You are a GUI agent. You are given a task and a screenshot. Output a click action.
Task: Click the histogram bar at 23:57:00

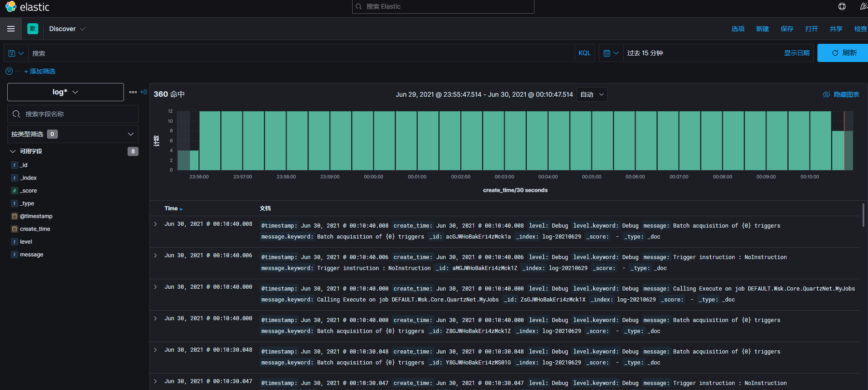(x=253, y=140)
